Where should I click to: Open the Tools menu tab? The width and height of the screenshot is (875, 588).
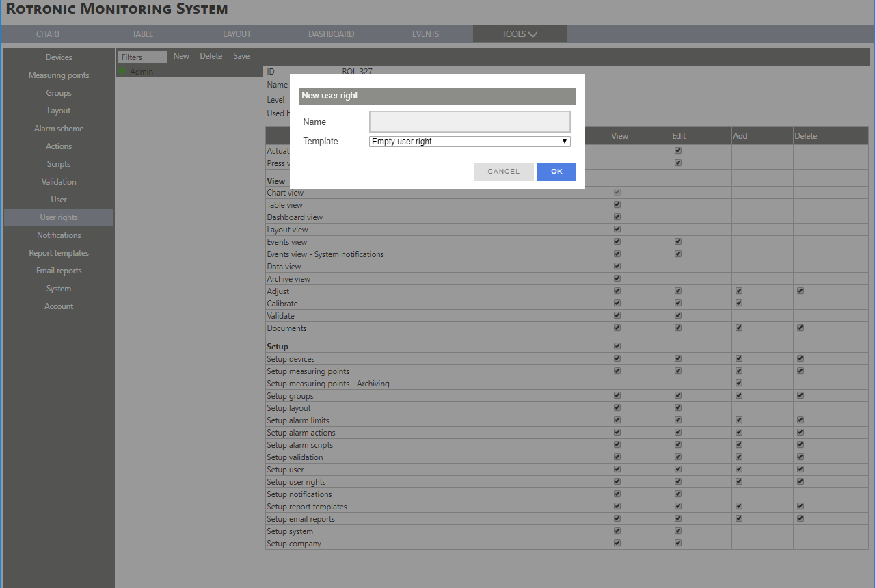click(x=520, y=34)
